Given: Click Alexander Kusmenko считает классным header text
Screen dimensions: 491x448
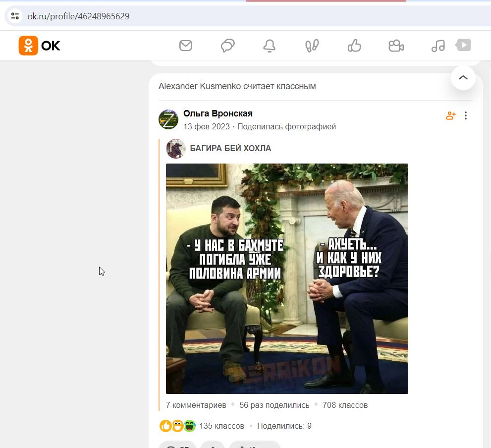Looking at the screenshot, I should (237, 86).
